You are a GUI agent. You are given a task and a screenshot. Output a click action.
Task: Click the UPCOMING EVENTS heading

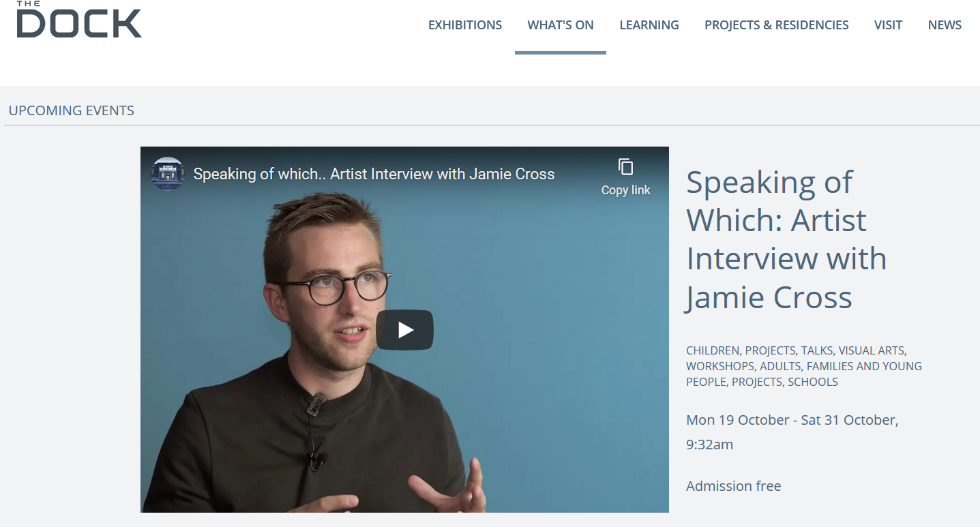click(x=72, y=110)
